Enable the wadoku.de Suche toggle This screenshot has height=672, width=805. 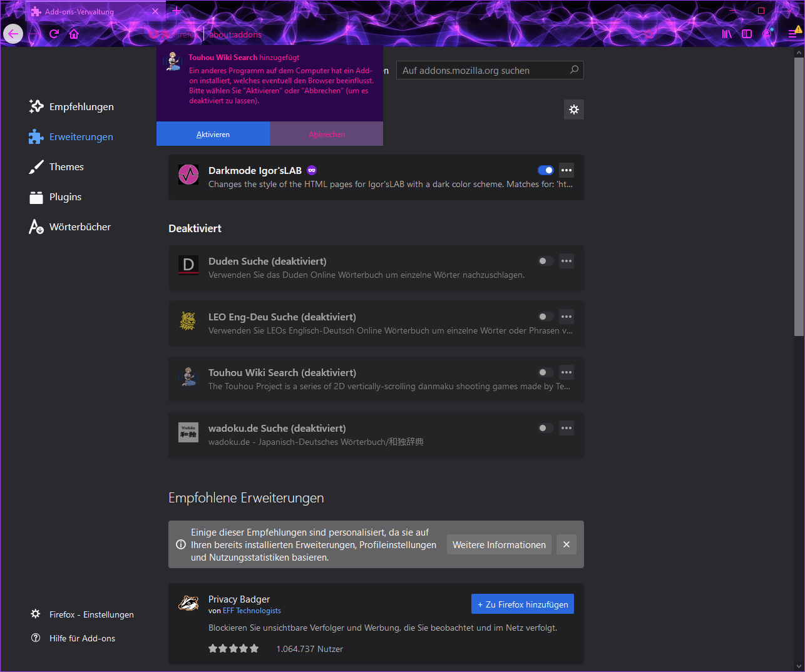pyautogui.click(x=546, y=428)
